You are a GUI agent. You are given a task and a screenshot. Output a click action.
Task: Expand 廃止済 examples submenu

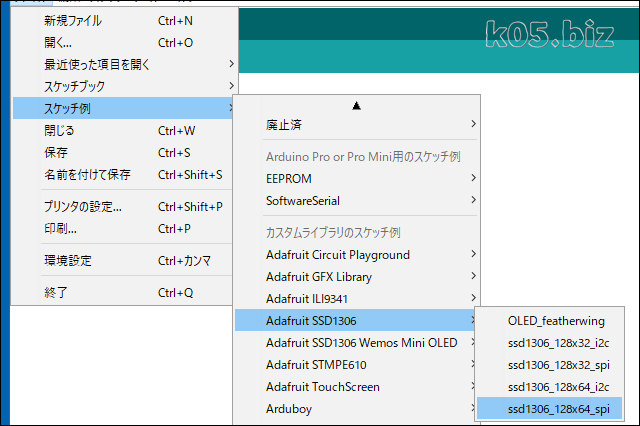point(356,124)
